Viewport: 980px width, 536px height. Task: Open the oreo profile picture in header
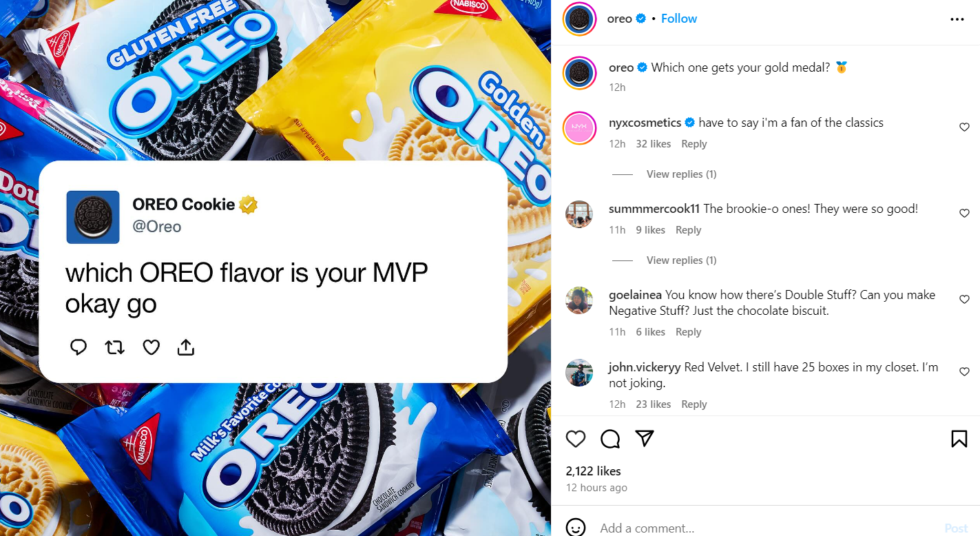click(579, 19)
